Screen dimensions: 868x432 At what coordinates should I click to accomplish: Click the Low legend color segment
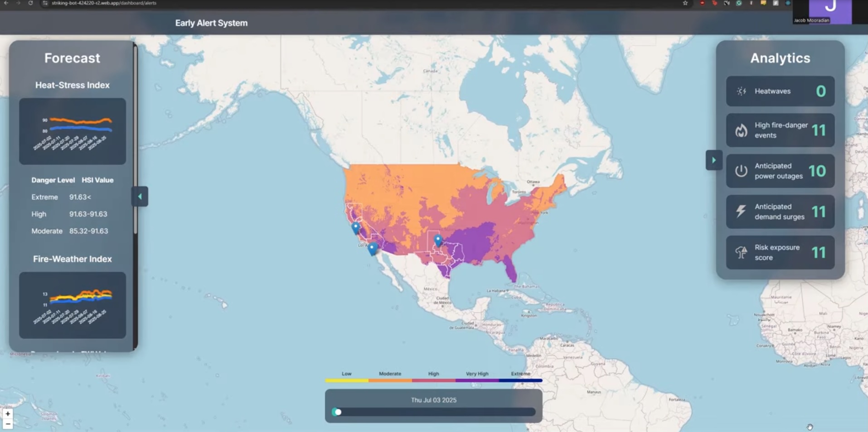point(347,380)
